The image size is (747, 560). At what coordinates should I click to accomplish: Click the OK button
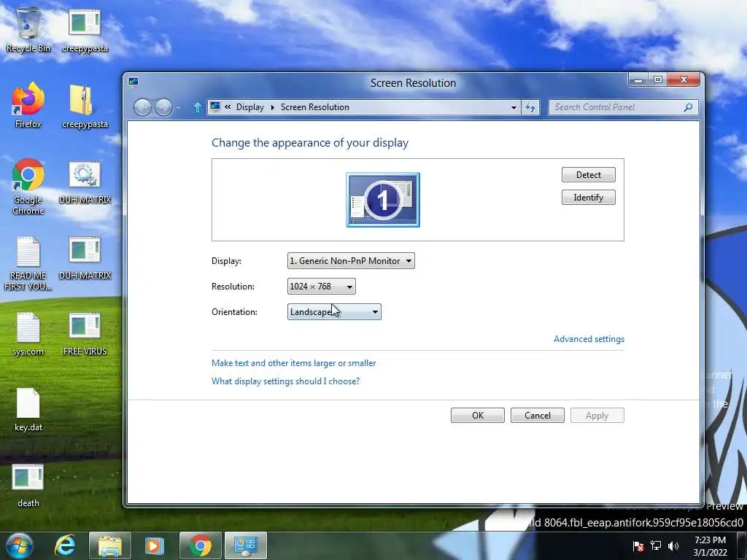[x=478, y=415]
